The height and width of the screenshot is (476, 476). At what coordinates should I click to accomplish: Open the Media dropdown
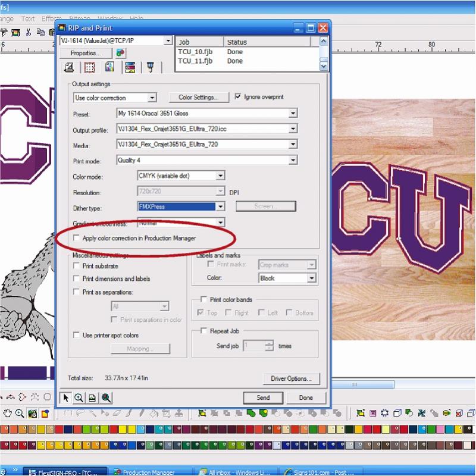pos(293,144)
